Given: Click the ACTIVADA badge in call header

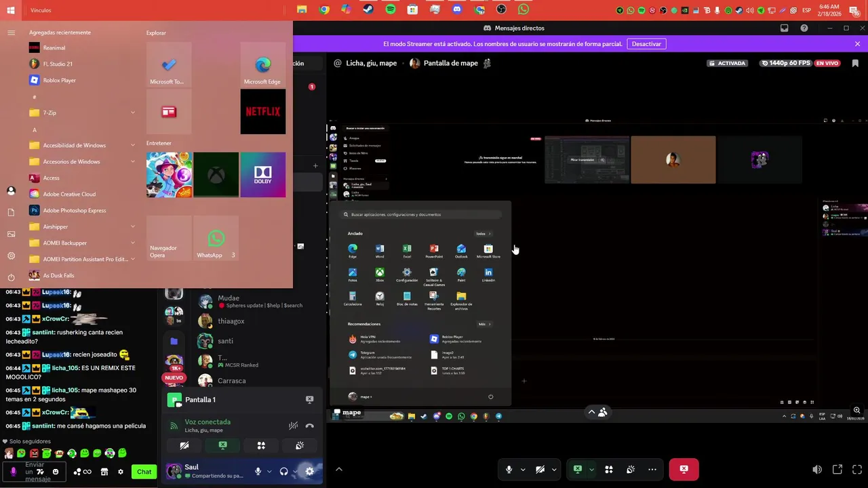Looking at the screenshot, I should tap(728, 63).
